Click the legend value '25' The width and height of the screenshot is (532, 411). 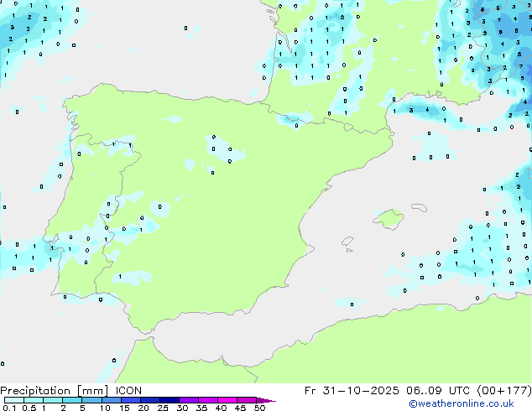[163, 408]
